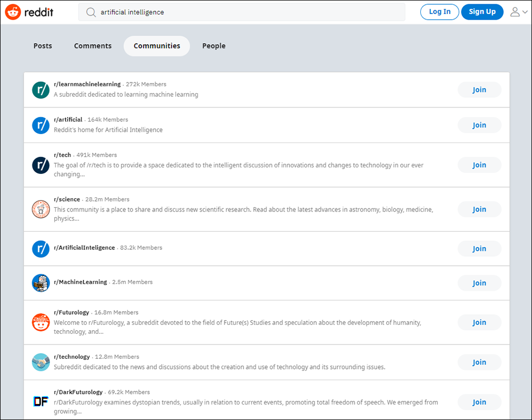Open the user profile menu dropdown

point(519,12)
